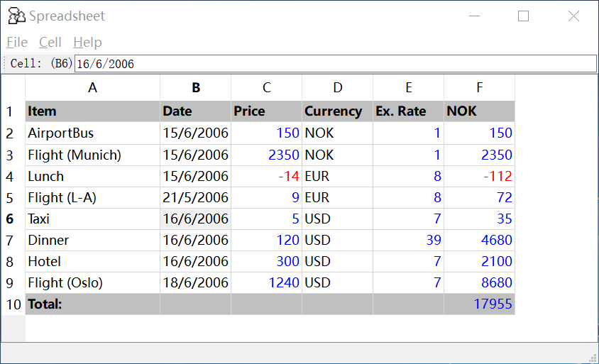Select column F header
The image size is (599, 364).
480,88
